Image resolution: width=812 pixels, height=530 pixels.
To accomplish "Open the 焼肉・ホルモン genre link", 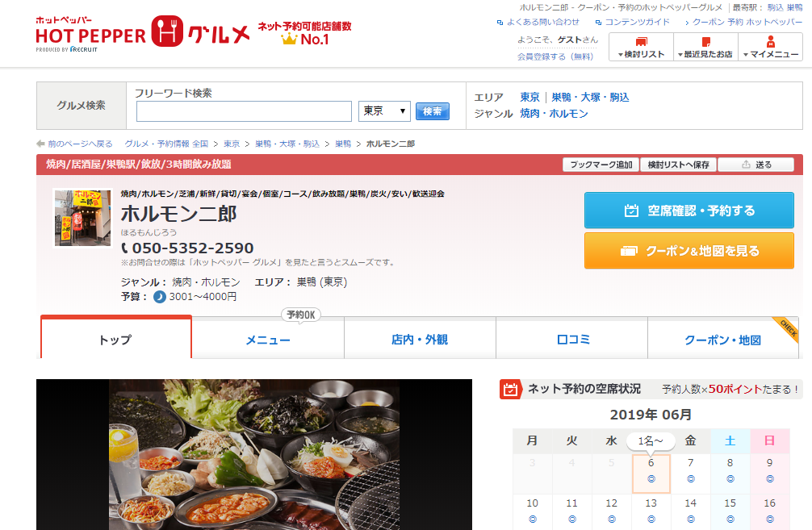I will point(554,114).
